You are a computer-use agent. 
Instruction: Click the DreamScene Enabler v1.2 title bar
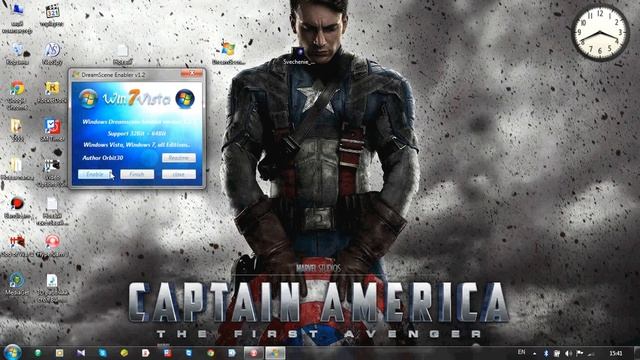click(x=127, y=75)
